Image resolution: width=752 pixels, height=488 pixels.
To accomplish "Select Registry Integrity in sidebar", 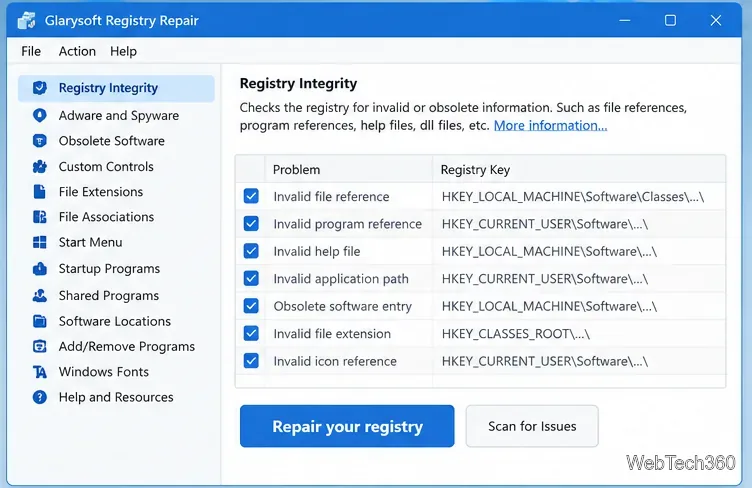I will [116, 88].
